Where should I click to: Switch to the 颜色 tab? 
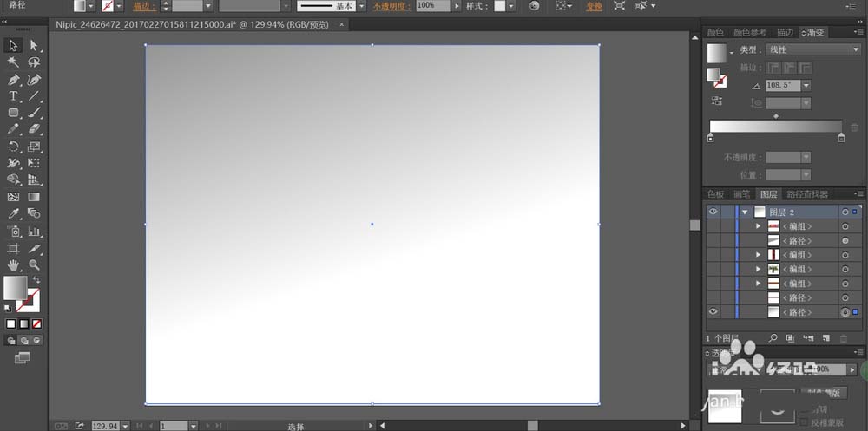(715, 33)
